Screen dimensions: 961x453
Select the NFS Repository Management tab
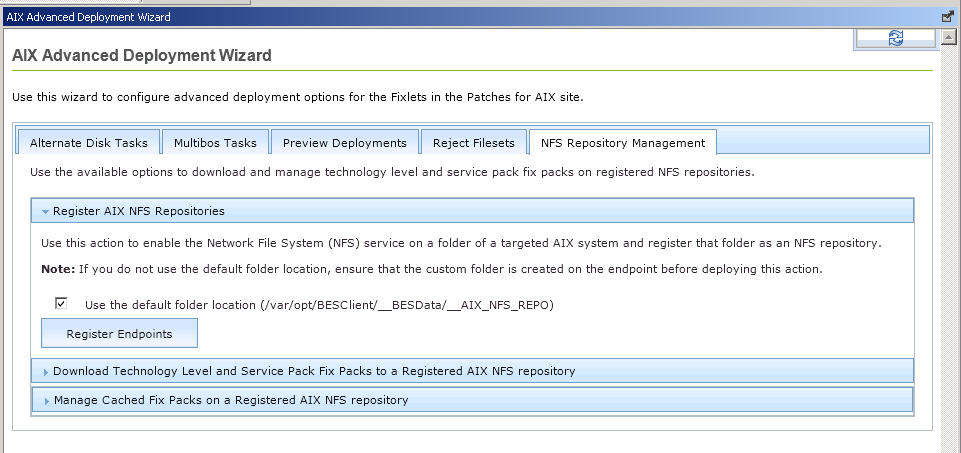pyautogui.click(x=622, y=143)
